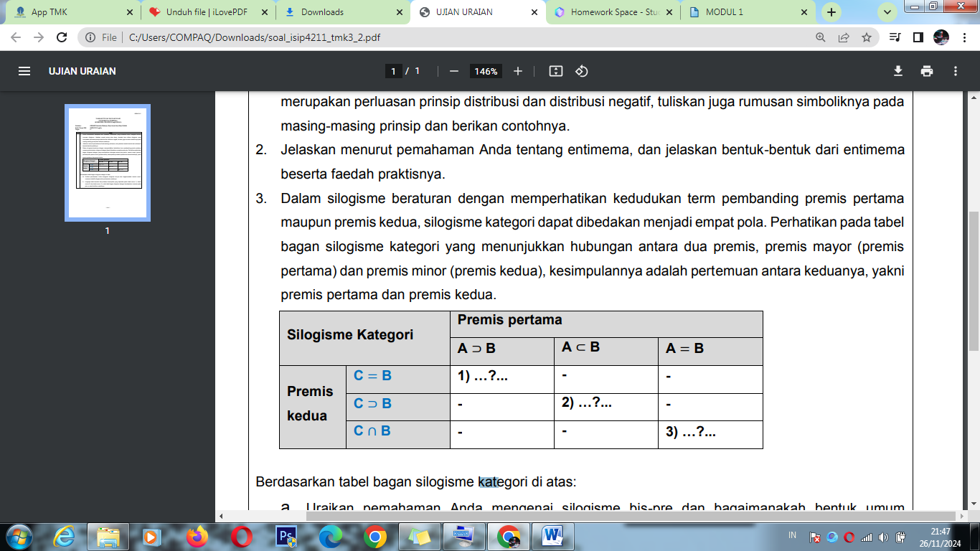Close the App TMK tab
Image resolution: width=980 pixels, height=551 pixels.
click(x=129, y=12)
